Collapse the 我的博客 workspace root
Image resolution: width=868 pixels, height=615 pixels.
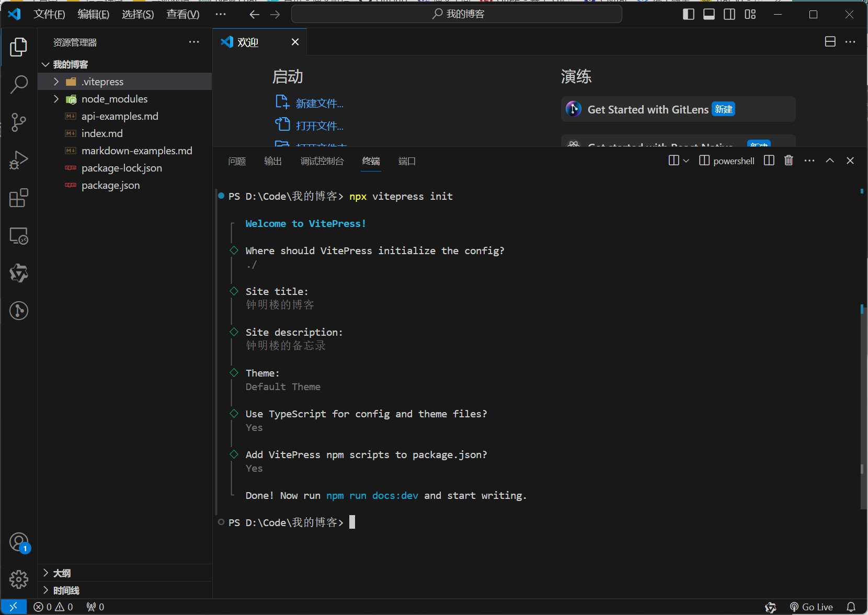click(x=124, y=64)
